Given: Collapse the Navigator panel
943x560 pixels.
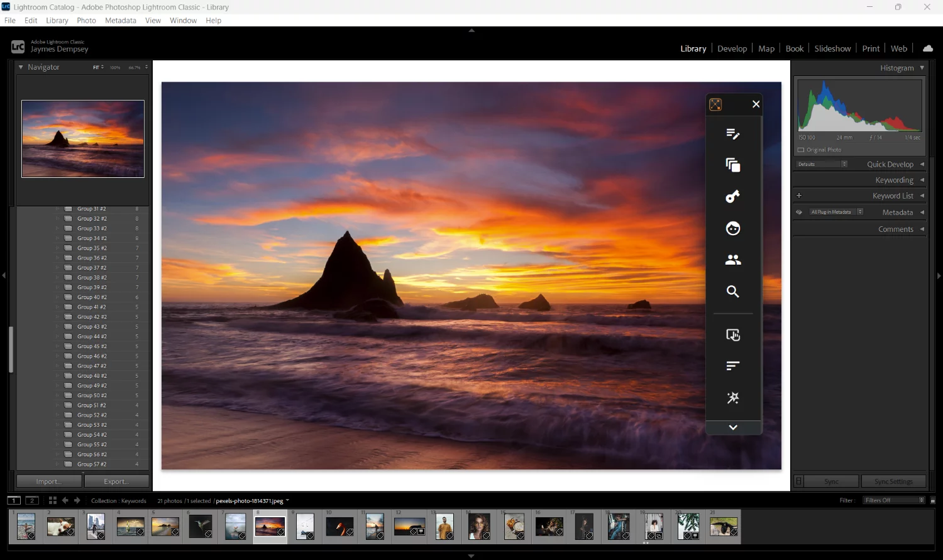Looking at the screenshot, I should [21, 67].
